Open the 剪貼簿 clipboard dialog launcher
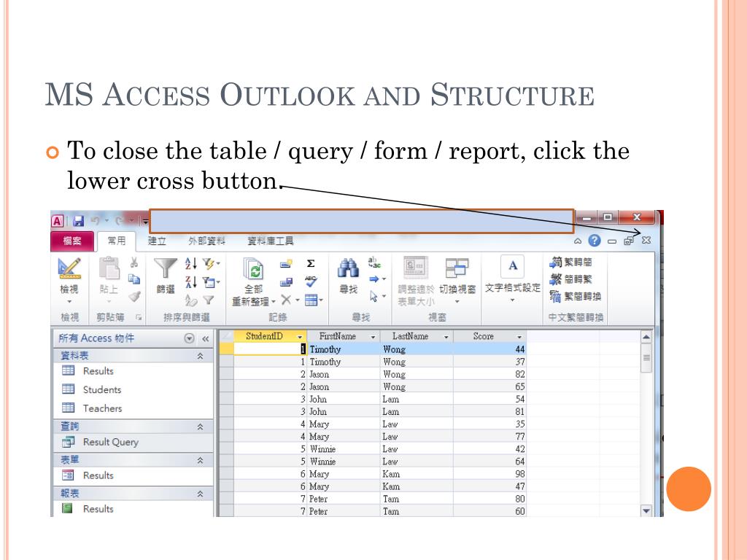 (138, 317)
